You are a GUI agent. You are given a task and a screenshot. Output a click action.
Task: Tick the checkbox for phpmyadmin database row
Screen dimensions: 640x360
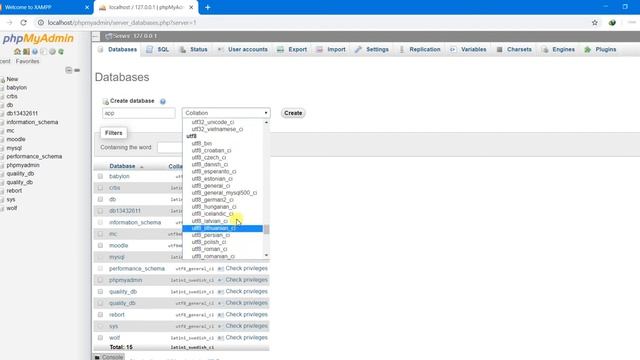point(100,280)
